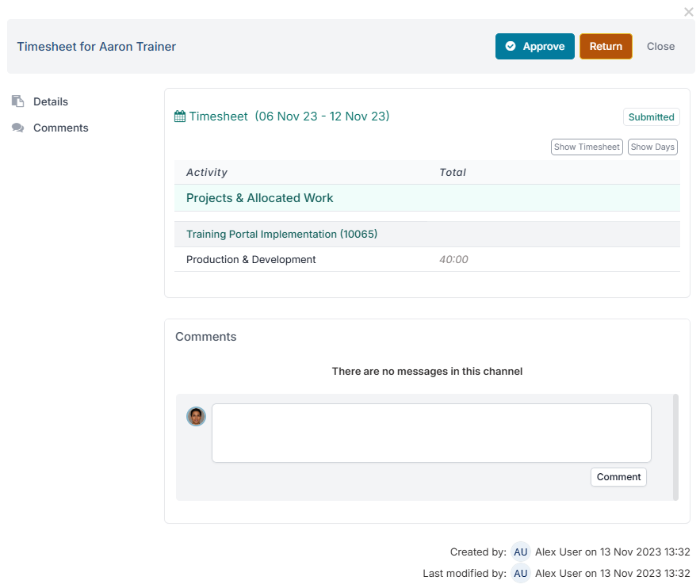Click the calendar icon beside Timesheet heading
The height and width of the screenshot is (588, 700).
180,116
